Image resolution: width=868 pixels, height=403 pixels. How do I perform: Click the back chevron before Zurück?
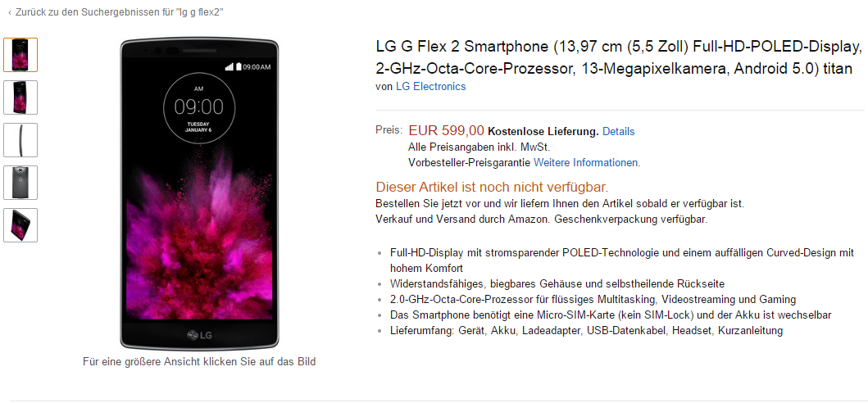click(x=9, y=12)
